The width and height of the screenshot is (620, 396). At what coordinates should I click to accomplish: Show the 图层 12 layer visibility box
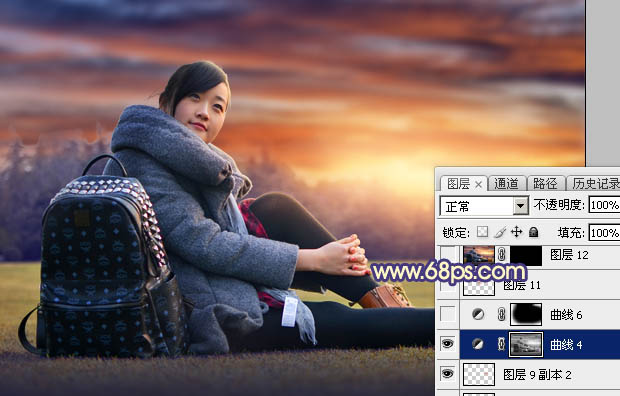click(448, 255)
